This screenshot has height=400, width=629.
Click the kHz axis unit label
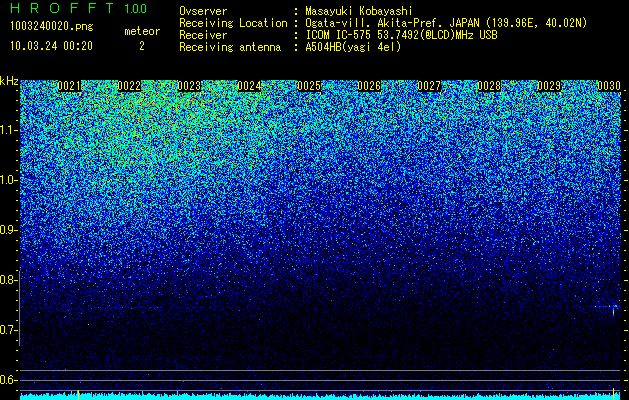pyautogui.click(x=9, y=81)
